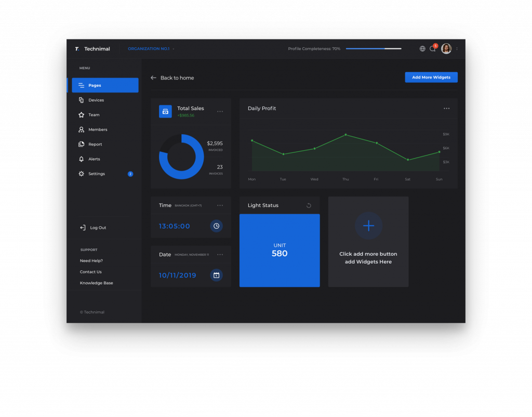Open Daily Profit three-dot options

[x=446, y=109]
